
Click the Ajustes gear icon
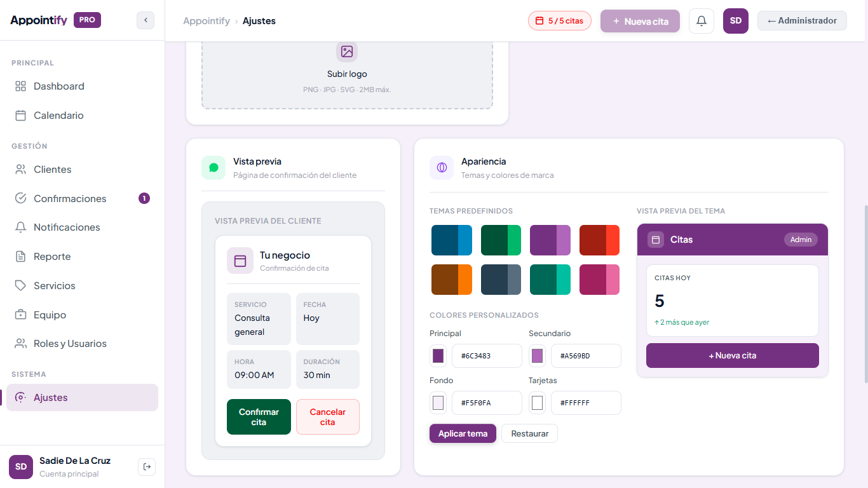click(x=21, y=398)
